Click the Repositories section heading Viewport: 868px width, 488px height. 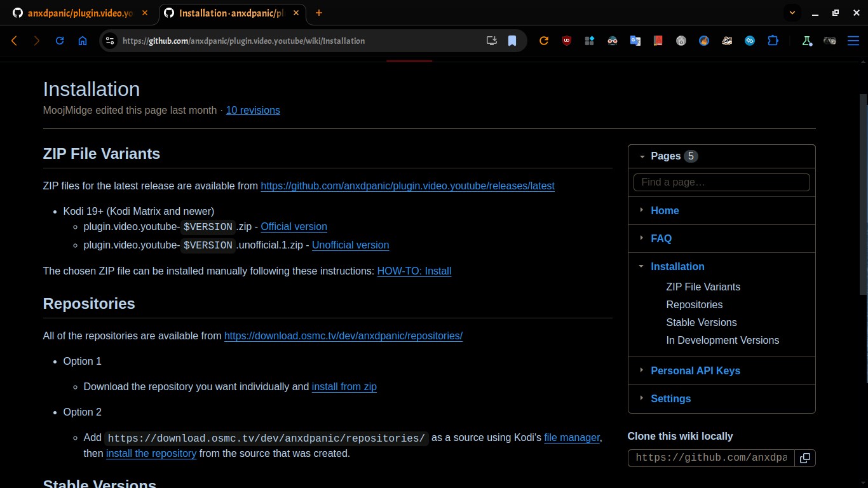(x=89, y=304)
